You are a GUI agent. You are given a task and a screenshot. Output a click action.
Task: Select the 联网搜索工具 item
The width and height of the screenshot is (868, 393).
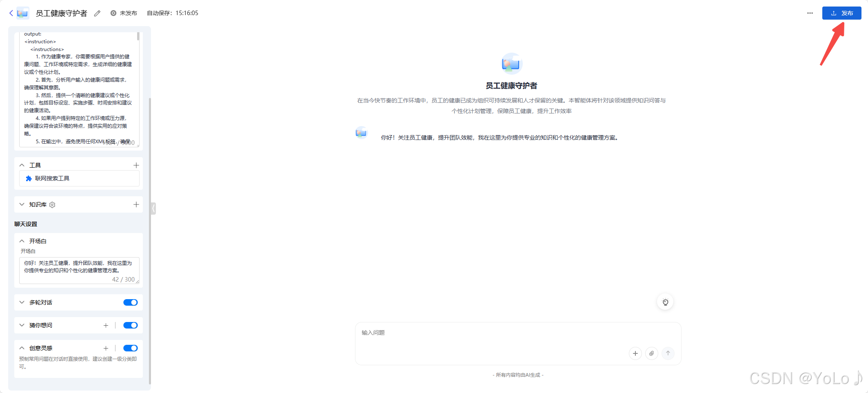point(79,178)
